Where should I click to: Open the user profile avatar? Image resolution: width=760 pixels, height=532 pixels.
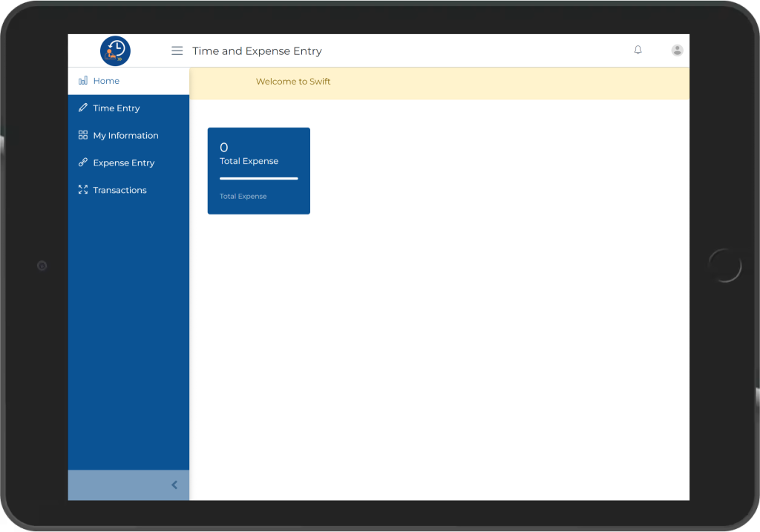pyautogui.click(x=677, y=50)
